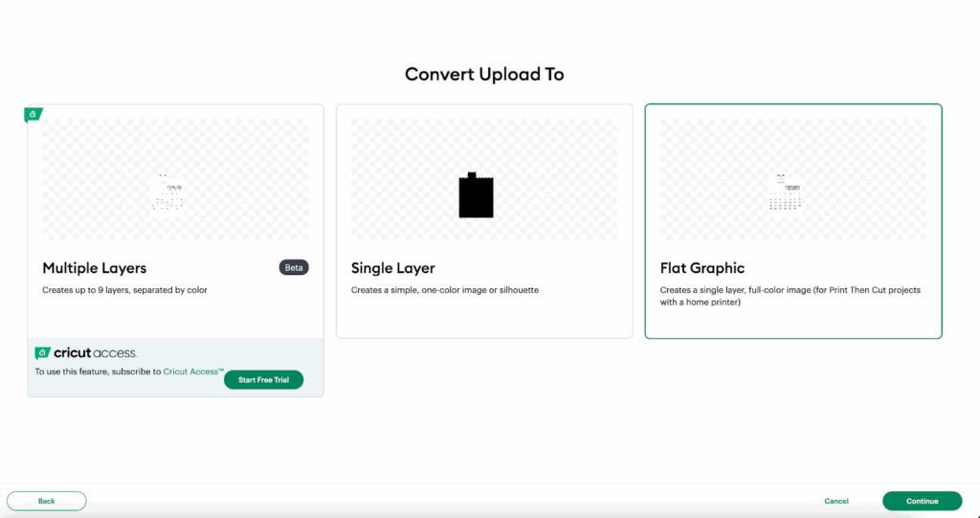
Task: Click the Single Layer description text
Action: click(x=444, y=290)
